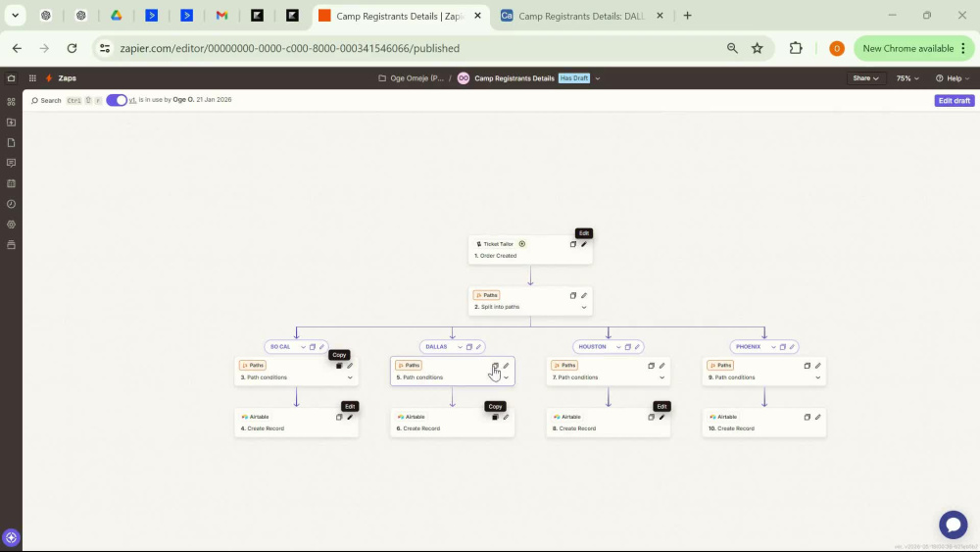Click the Zaps label in the header
Screen dimensions: 980x552
click(x=67, y=78)
